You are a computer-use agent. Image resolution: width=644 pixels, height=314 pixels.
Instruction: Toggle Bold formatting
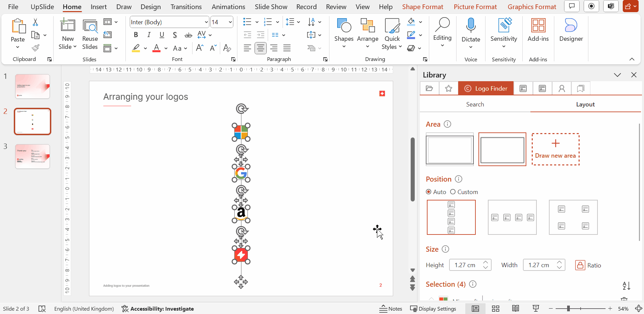point(136,35)
